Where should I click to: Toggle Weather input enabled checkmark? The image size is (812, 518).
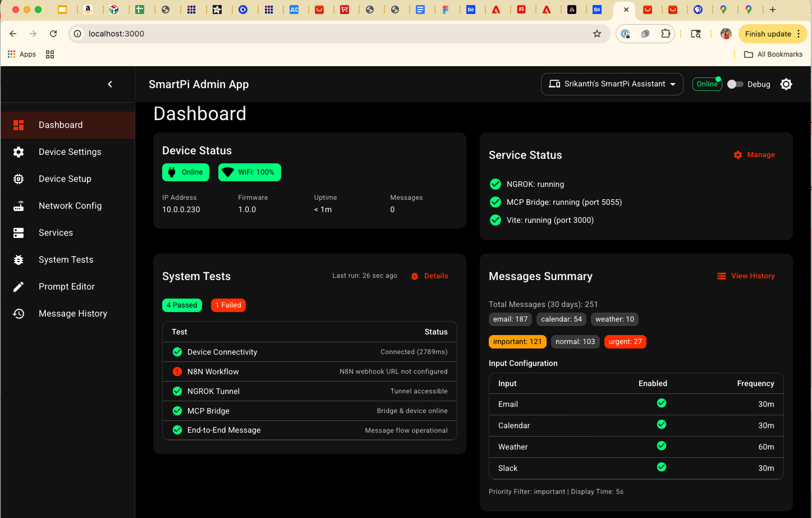(661, 446)
